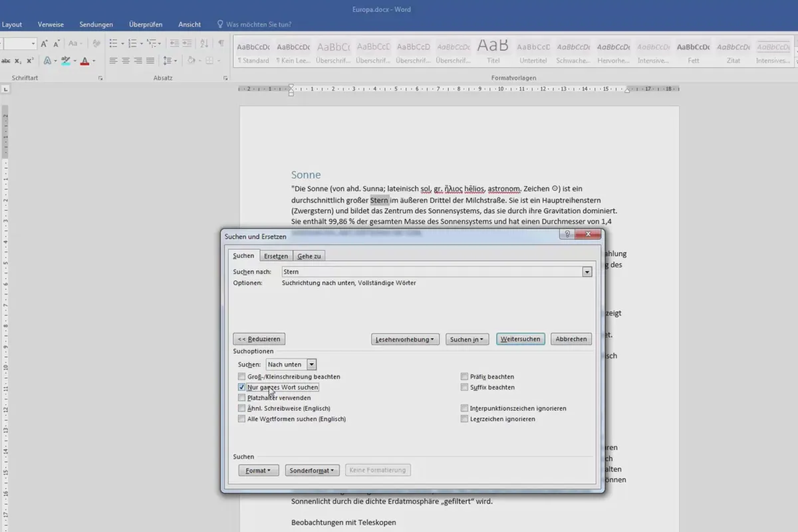Align text left

(114, 61)
